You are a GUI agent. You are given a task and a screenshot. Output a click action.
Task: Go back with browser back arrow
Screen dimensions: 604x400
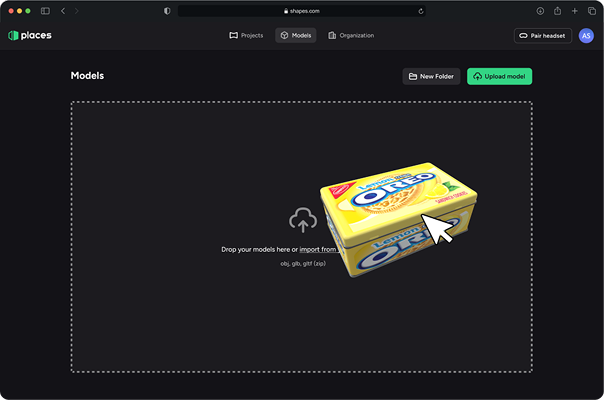(63, 11)
